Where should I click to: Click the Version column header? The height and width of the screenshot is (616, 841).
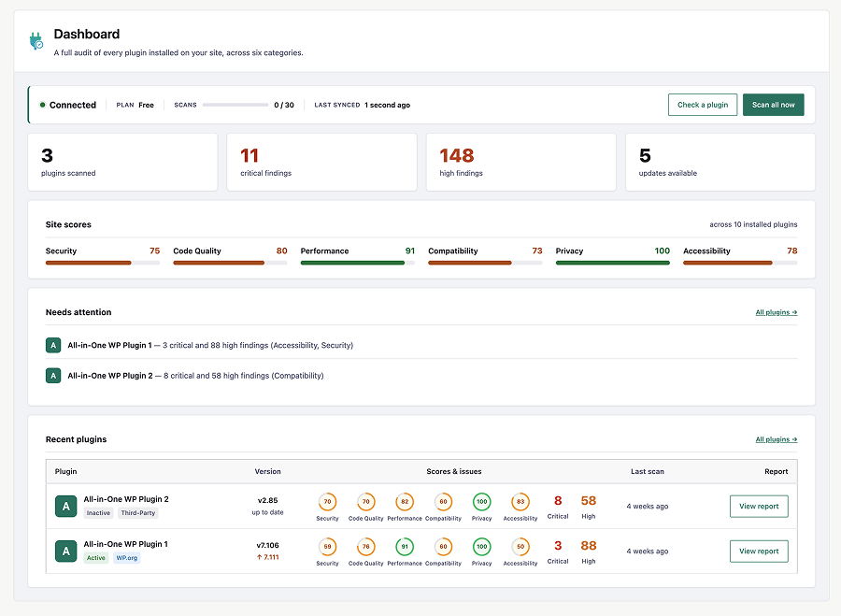pyautogui.click(x=267, y=471)
